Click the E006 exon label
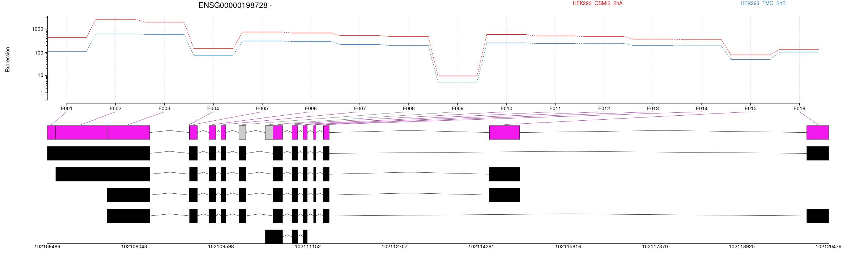868x253 pixels. [x=311, y=108]
